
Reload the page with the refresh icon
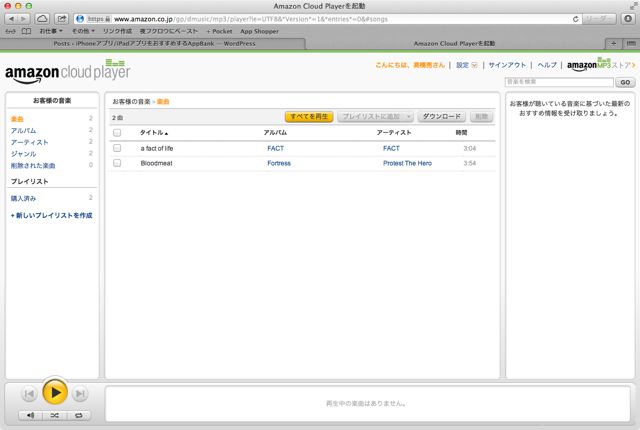tap(576, 19)
